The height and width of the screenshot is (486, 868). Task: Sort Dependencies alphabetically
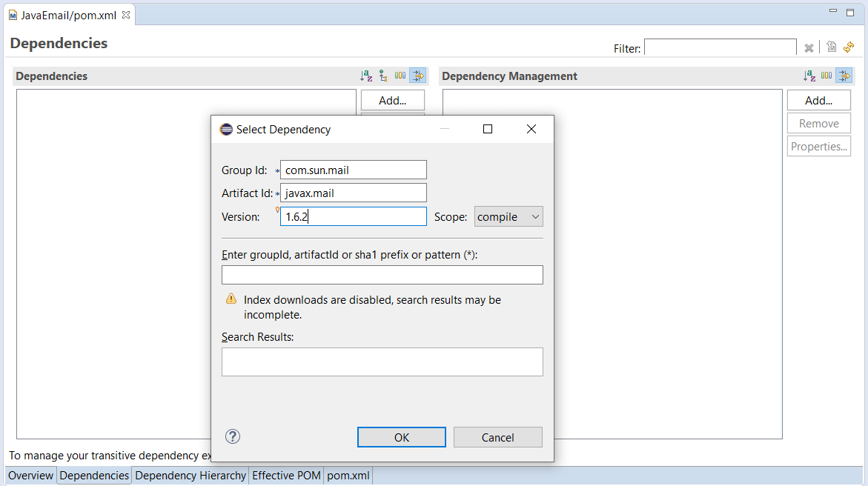365,75
